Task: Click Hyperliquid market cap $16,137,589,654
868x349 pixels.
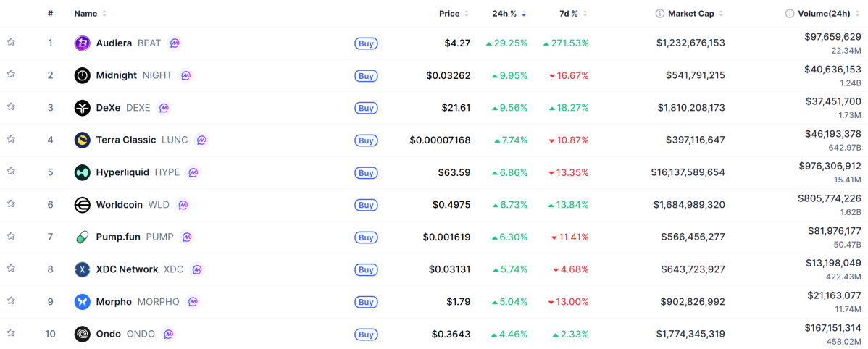Action: [688, 172]
